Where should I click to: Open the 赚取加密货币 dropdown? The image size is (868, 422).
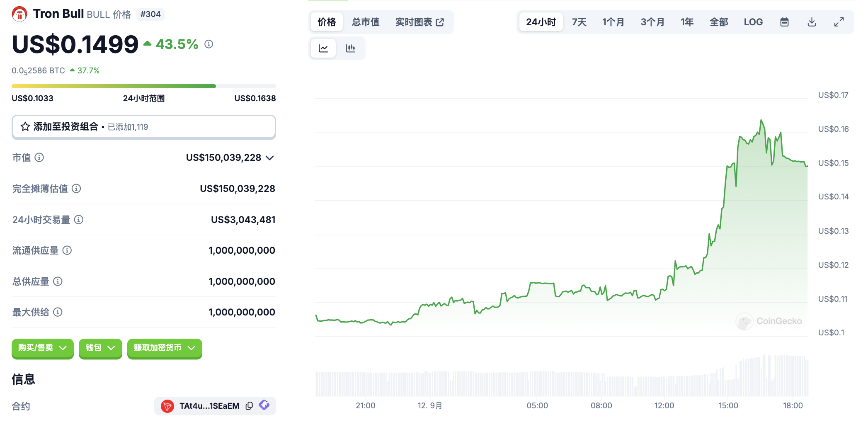164,348
